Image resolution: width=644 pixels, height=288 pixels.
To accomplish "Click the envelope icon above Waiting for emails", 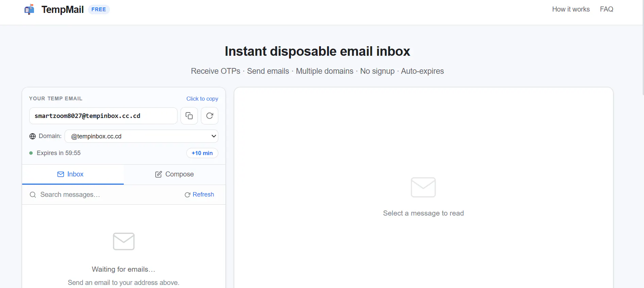I will (x=124, y=241).
